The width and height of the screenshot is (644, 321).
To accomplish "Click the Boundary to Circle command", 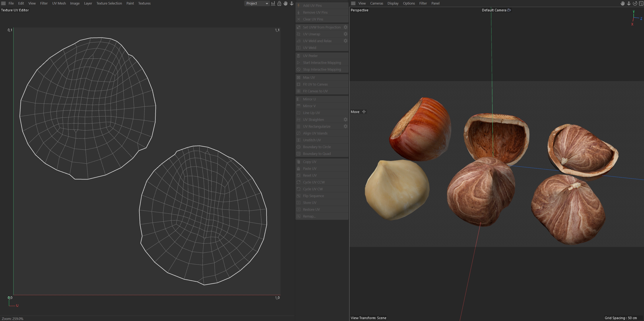I will coord(317,147).
